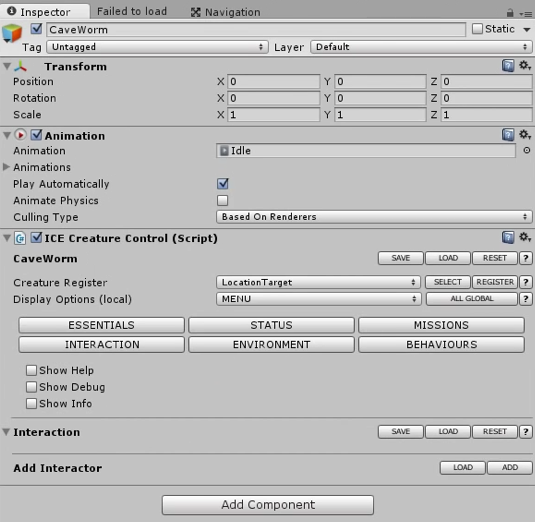
Task: Expand the Animations list
Action: (x=6, y=167)
